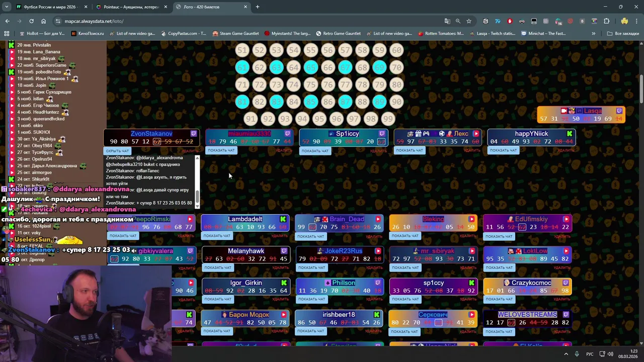Click Twitch icon on Melanyhawk ticket
644x362 pixels.
(284, 251)
